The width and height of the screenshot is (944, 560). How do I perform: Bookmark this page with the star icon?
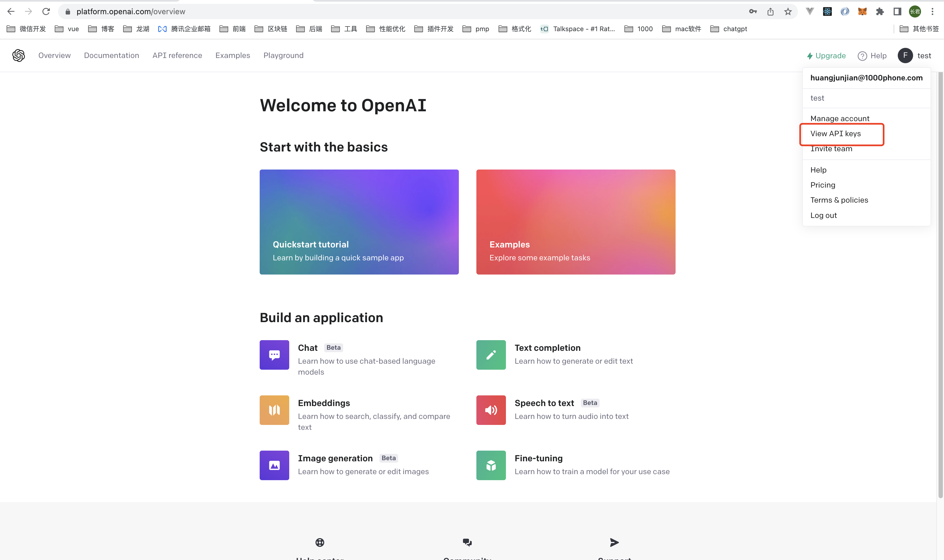(x=788, y=12)
